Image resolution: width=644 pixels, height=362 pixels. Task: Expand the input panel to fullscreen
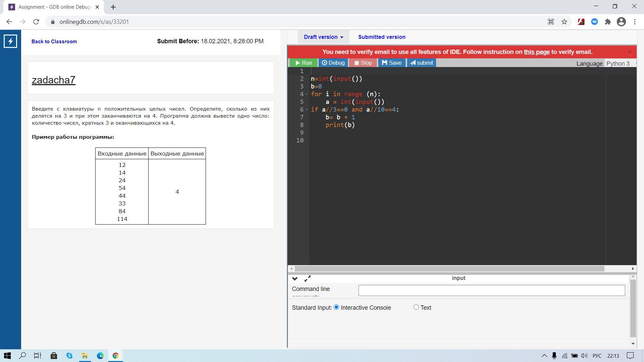tap(308, 279)
